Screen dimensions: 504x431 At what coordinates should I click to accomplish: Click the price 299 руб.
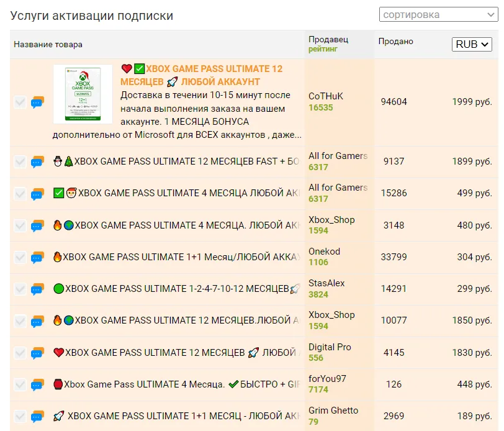pos(474,289)
